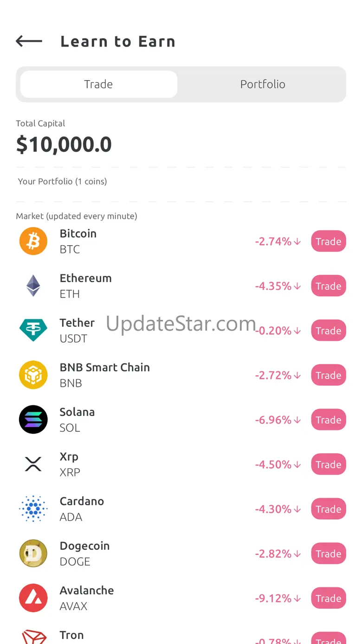Select the Tether coin icon

tap(33, 330)
